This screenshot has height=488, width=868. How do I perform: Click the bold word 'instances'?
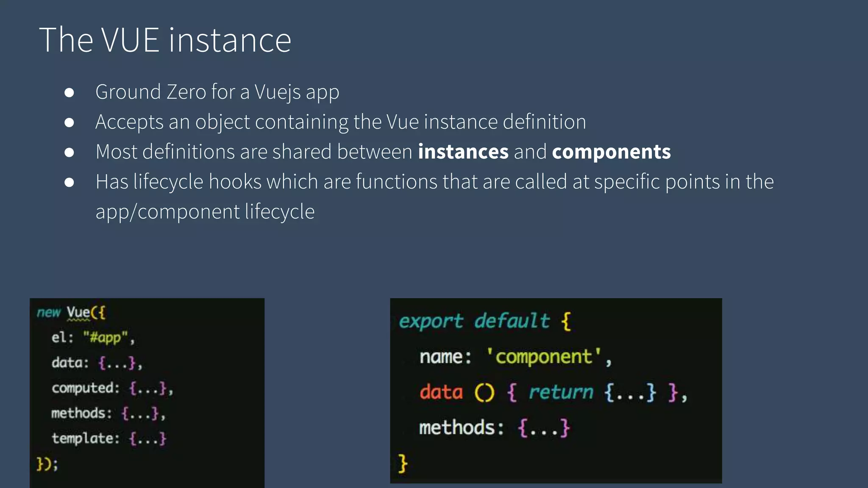463,152
